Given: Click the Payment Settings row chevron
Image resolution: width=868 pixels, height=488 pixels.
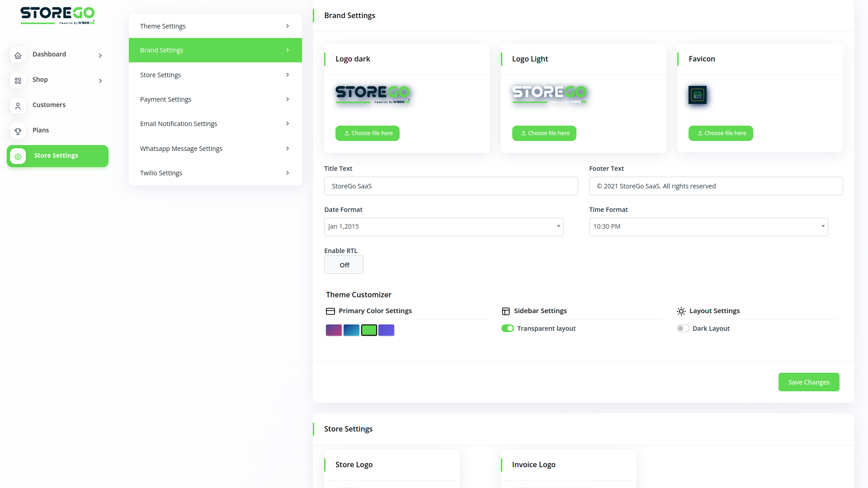Looking at the screenshot, I should click(x=288, y=99).
